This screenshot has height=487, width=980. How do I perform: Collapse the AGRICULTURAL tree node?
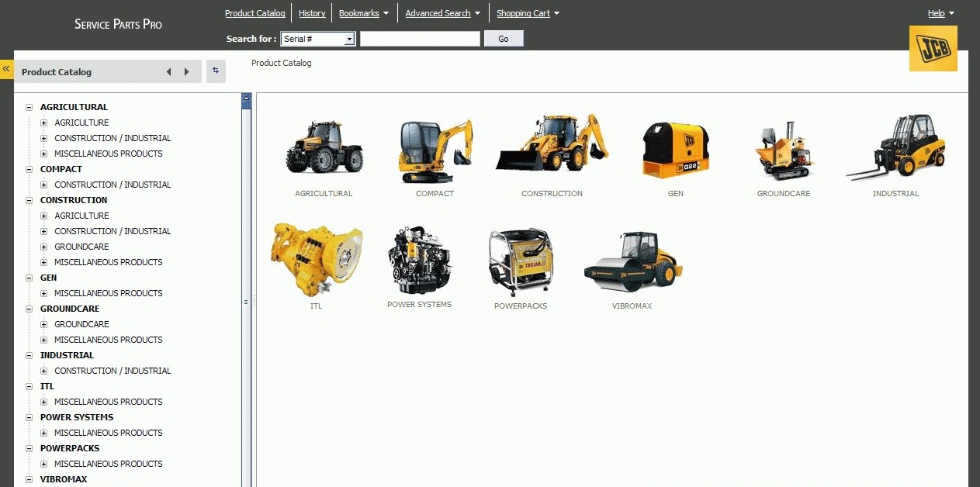[29, 108]
